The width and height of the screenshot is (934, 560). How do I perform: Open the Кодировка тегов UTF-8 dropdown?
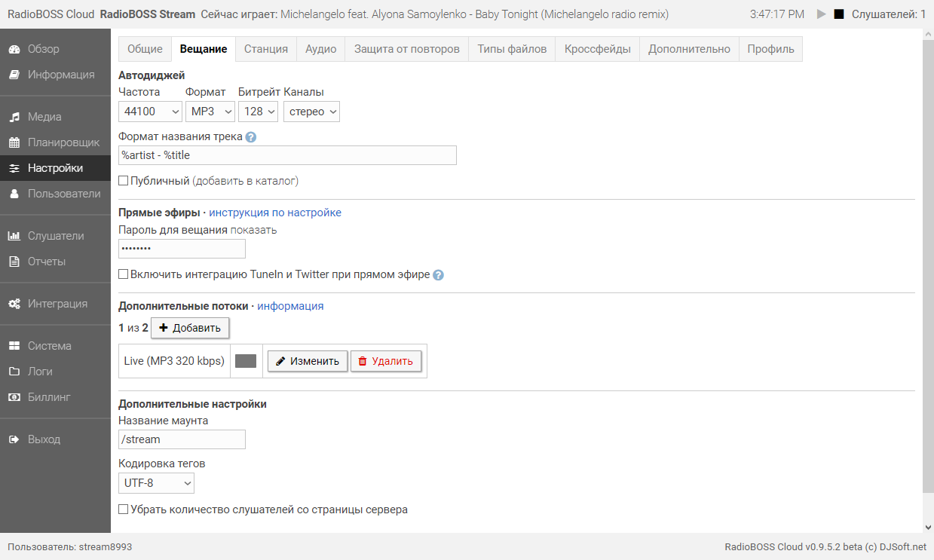[156, 482]
